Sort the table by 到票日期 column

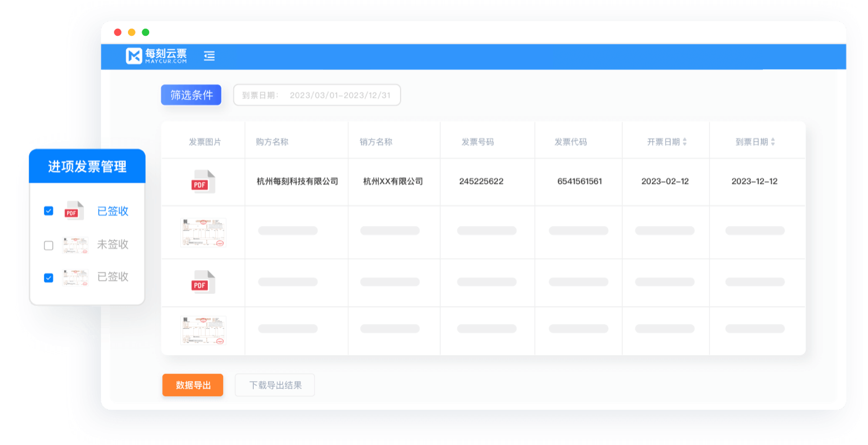tap(772, 142)
